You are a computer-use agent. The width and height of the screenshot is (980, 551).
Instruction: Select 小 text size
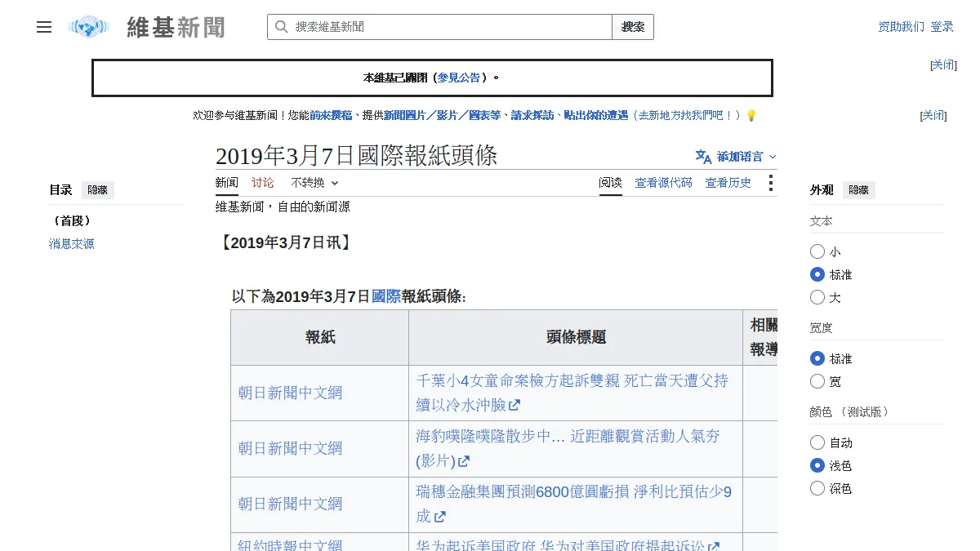pos(817,251)
